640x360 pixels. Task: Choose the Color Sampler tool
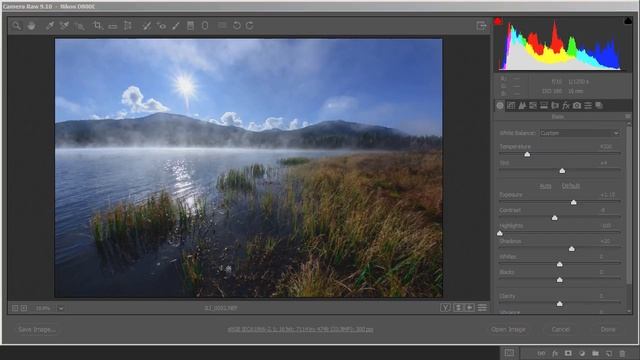64,26
